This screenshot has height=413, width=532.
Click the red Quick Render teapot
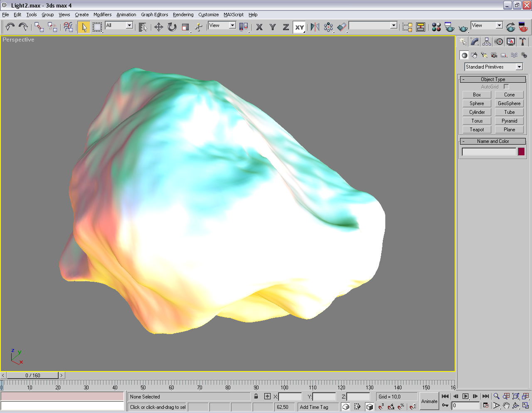tap(523, 27)
